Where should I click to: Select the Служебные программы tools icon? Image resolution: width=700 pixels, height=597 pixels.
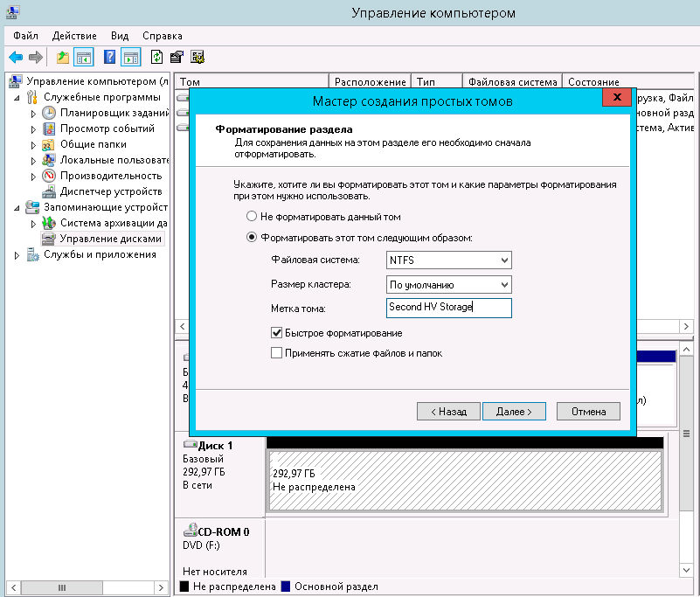pos(31,97)
